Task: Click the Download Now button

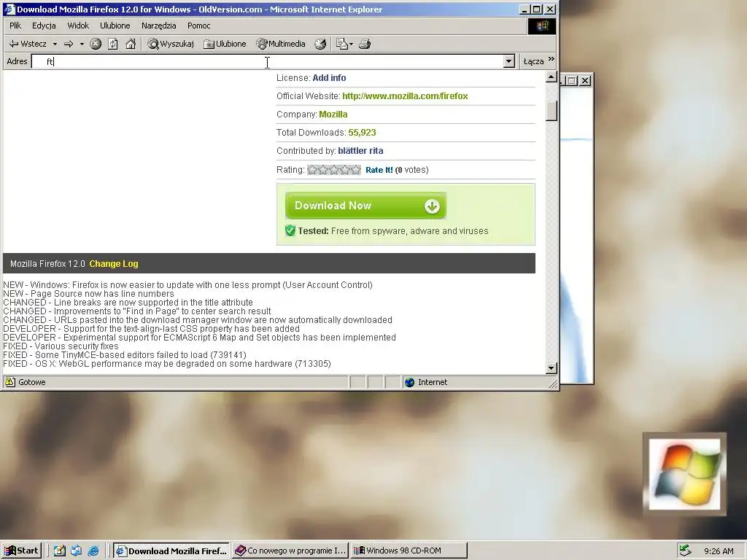Action: pos(366,206)
